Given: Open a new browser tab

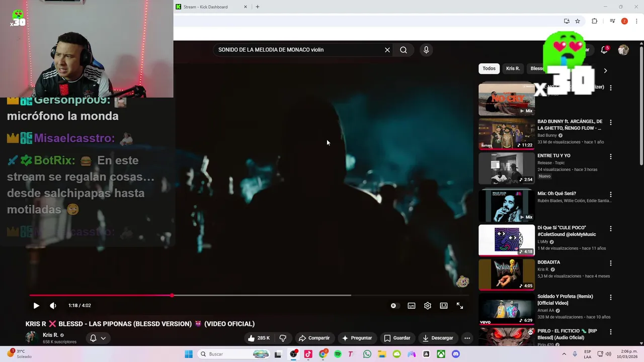Looking at the screenshot, I should click(258, 7).
